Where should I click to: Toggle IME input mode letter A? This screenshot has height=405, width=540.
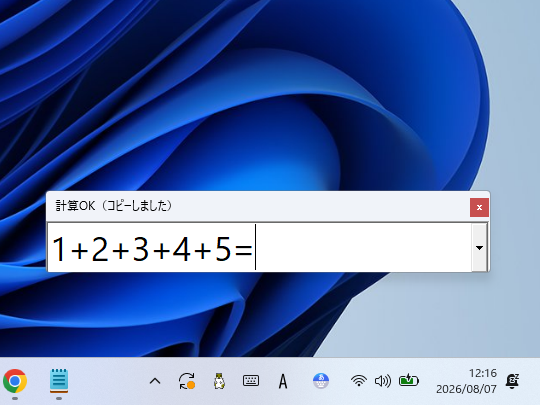[x=283, y=381]
